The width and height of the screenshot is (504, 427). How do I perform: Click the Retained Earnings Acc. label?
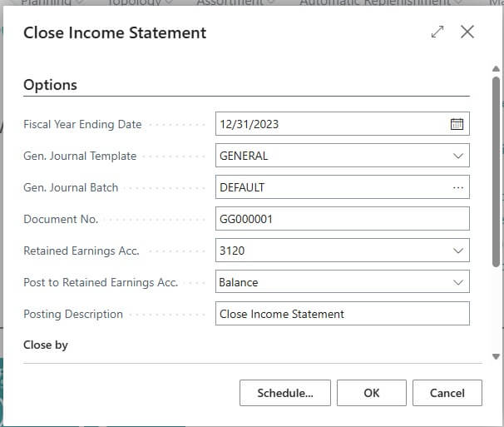(x=82, y=251)
